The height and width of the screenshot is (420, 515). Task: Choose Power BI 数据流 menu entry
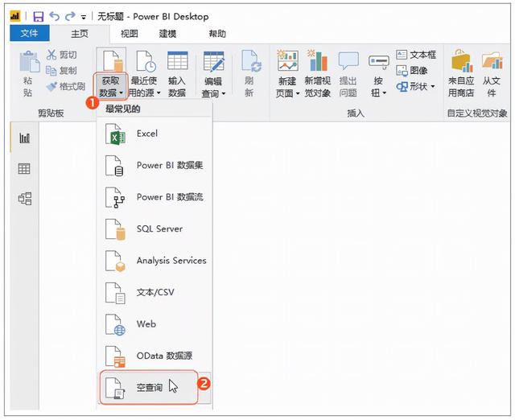(154, 197)
